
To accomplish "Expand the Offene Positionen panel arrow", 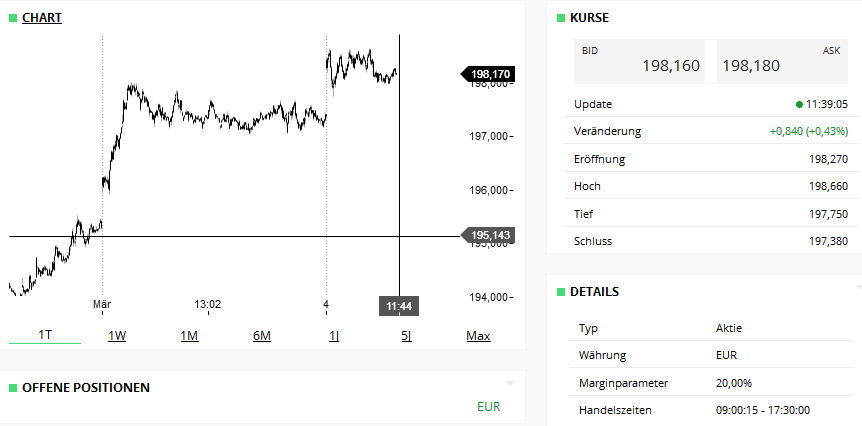I will [510, 383].
